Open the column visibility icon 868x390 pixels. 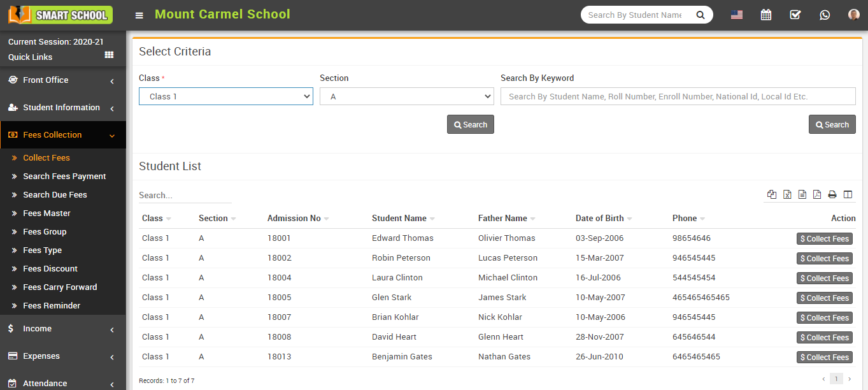coord(848,194)
